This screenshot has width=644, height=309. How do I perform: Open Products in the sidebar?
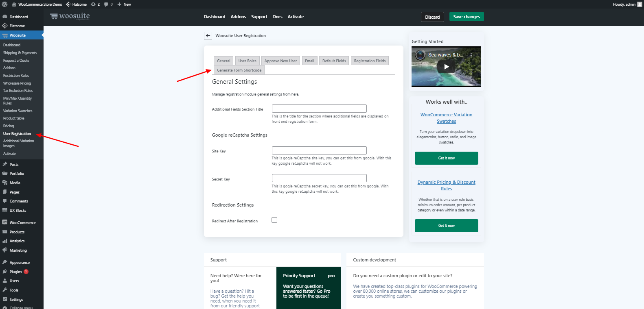point(17,232)
